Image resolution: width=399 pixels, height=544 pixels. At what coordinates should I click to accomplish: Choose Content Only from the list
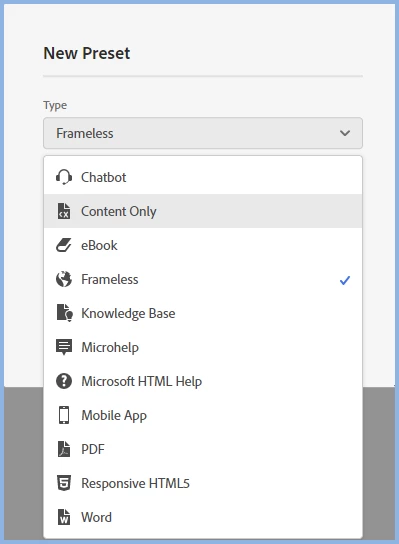(x=203, y=211)
